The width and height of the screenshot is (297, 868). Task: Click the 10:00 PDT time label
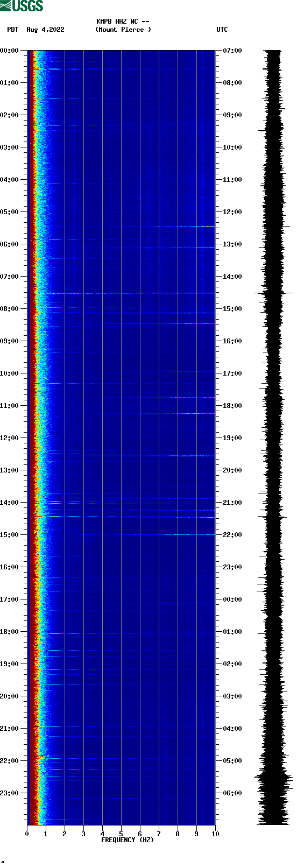[10, 373]
